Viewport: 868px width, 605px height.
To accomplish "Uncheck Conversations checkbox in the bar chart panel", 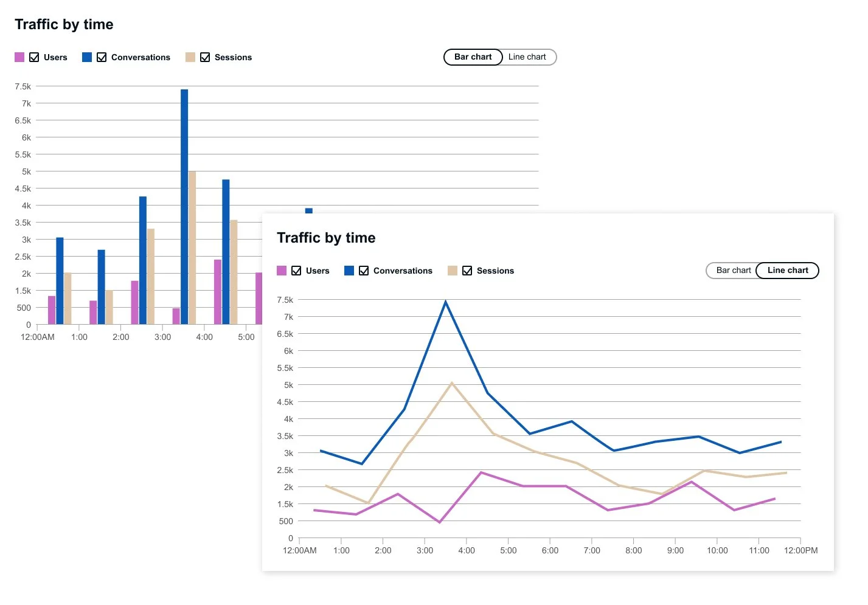I will [x=102, y=57].
